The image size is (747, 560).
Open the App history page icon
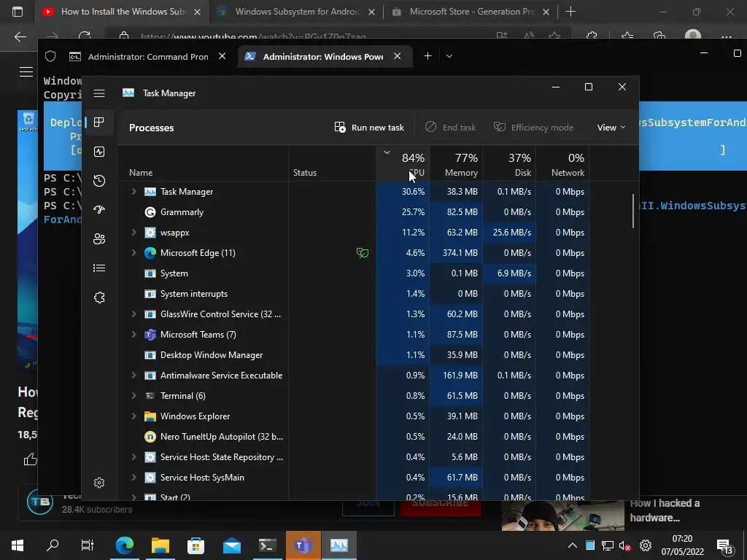[x=99, y=181]
